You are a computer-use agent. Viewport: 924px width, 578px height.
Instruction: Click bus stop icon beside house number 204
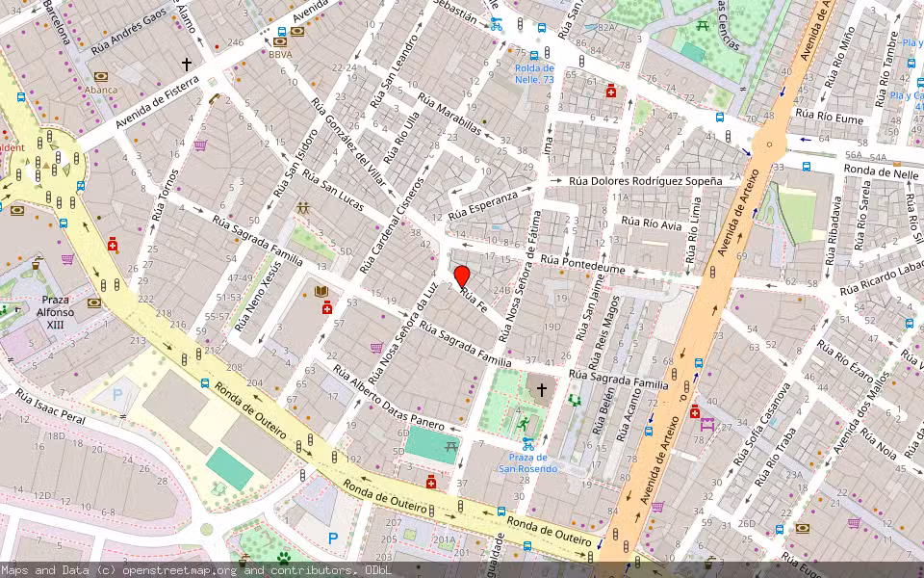[x=205, y=383]
